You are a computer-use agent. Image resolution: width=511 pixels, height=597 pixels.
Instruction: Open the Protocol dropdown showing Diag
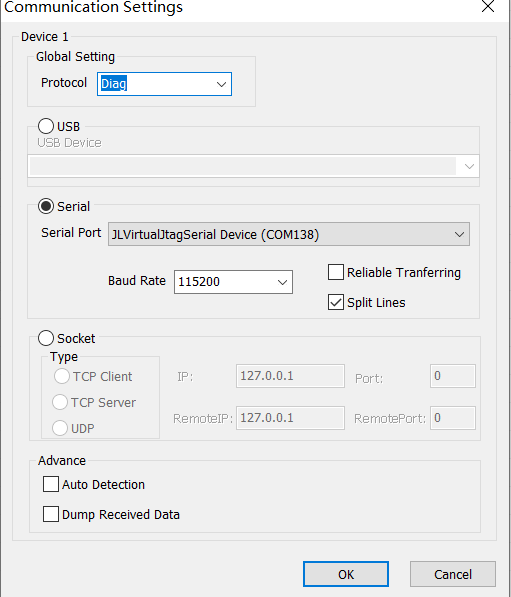(164, 84)
